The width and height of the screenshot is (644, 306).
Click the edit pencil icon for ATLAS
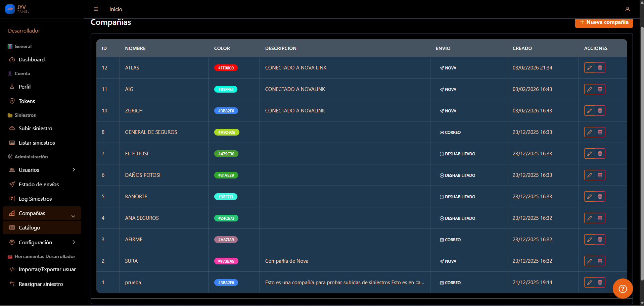(589, 68)
